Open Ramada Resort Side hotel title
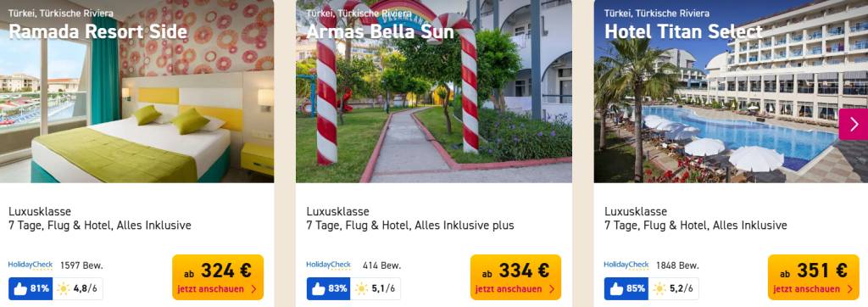The height and width of the screenshot is (307, 868). coord(98,31)
